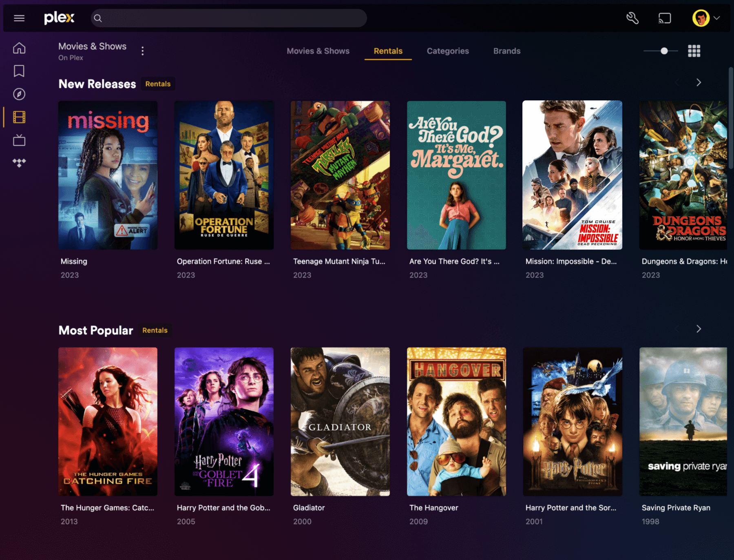Viewport: 734px width, 560px height.
Task: Click the cast to device icon
Action: pyautogui.click(x=665, y=18)
